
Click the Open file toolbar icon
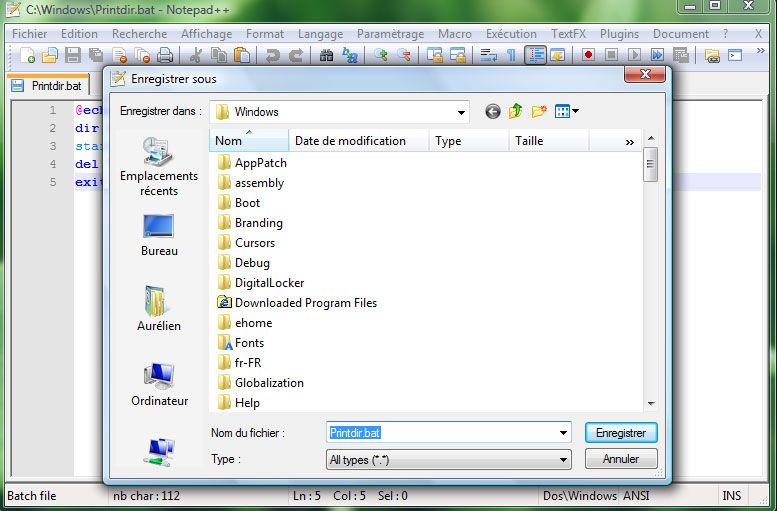coord(50,55)
